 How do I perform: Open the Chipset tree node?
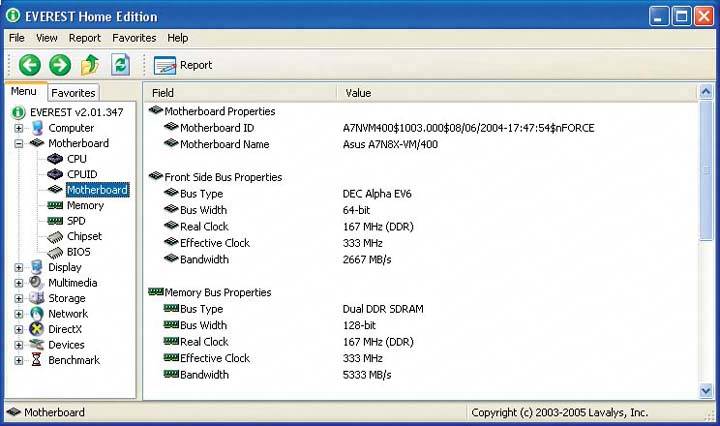tap(84, 236)
